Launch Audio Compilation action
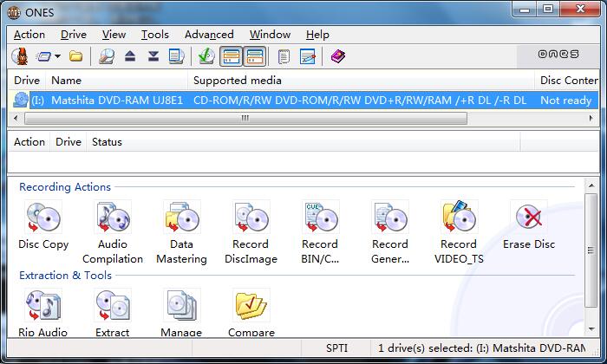This screenshot has width=607, height=364. [x=113, y=232]
